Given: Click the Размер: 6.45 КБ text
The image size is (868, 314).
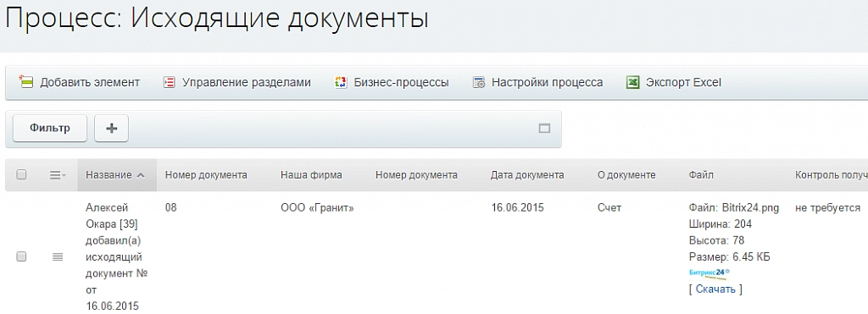Looking at the screenshot, I should (730, 256).
